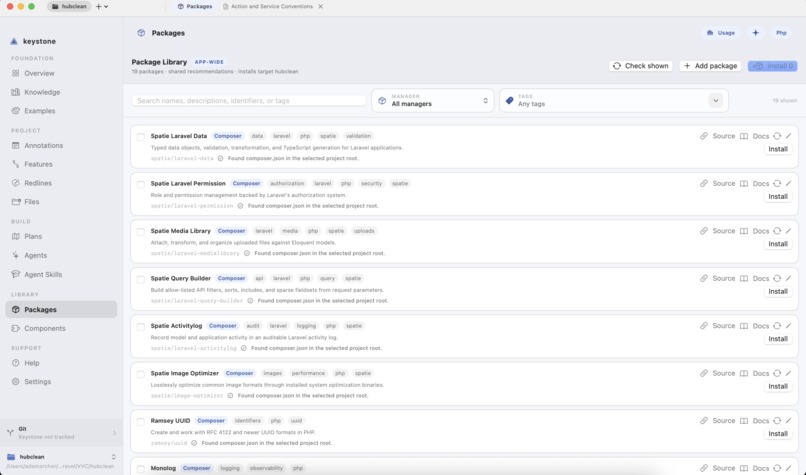Edit Spatie Activitylog entry
This screenshot has height=475, width=806.
[x=789, y=326]
